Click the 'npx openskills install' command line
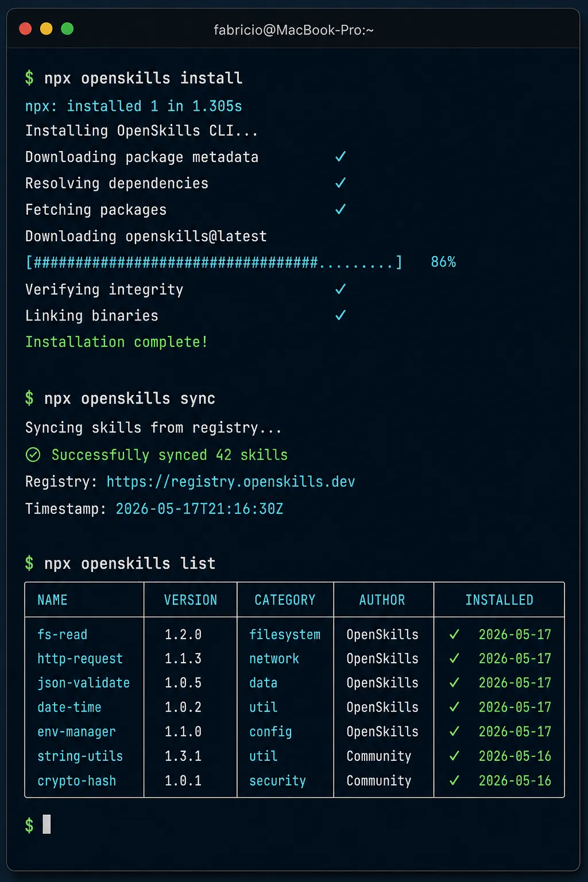Screen dimensions: 588x882 point(134,78)
